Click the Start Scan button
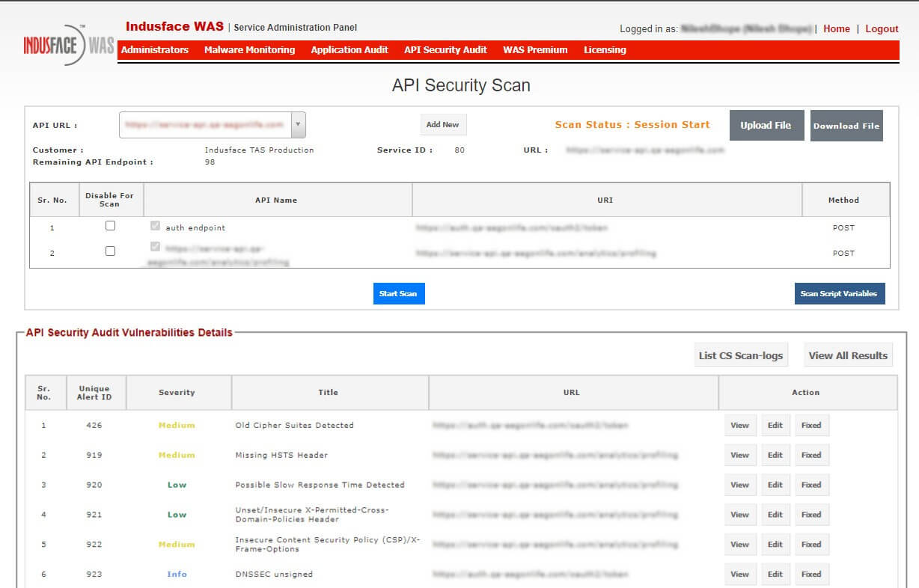 (398, 294)
